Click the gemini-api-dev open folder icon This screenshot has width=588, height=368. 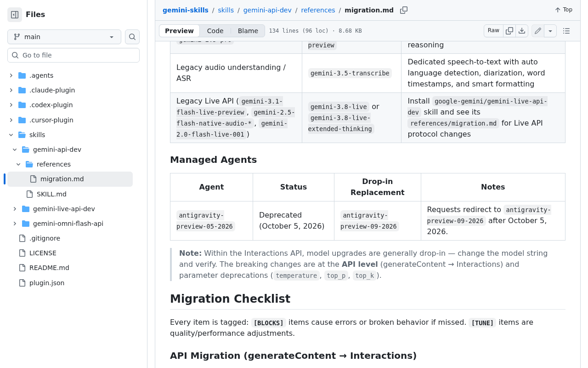pos(26,149)
